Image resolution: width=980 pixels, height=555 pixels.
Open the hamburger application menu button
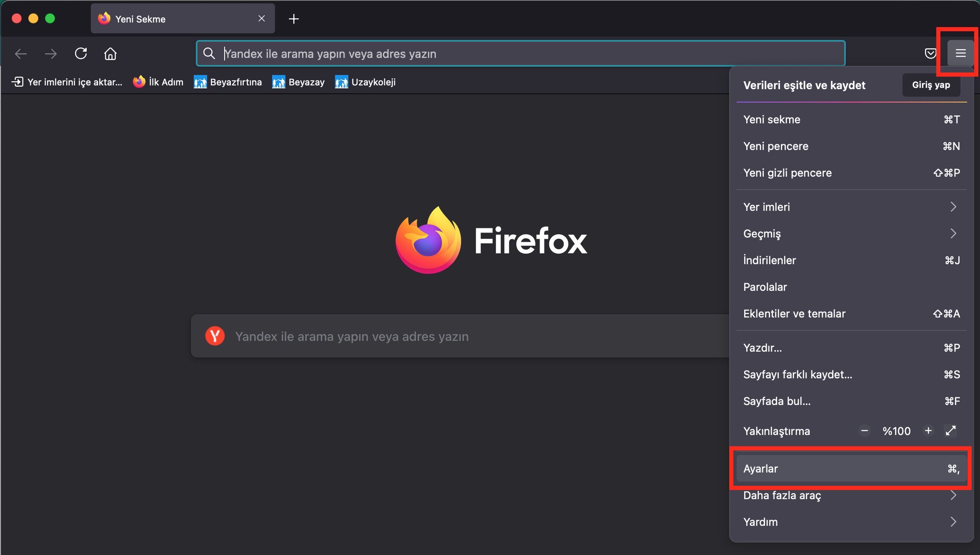tap(960, 53)
